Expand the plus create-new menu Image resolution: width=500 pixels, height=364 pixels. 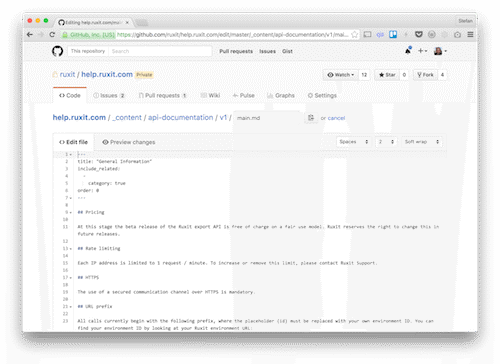click(x=422, y=51)
